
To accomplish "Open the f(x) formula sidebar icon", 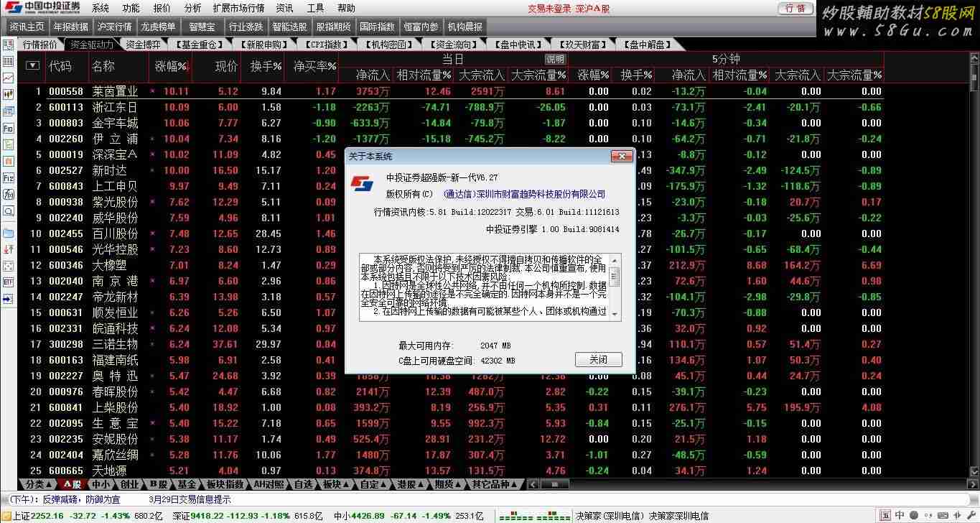I will pos(9,194).
